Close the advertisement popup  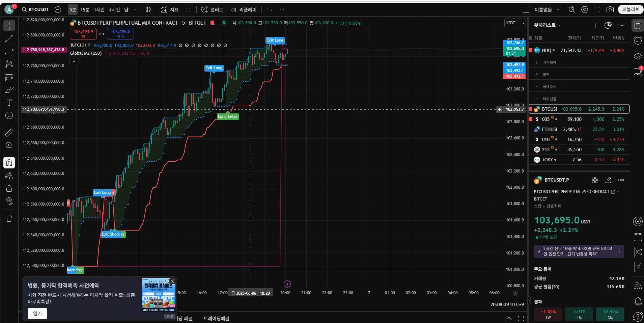point(172,281)
